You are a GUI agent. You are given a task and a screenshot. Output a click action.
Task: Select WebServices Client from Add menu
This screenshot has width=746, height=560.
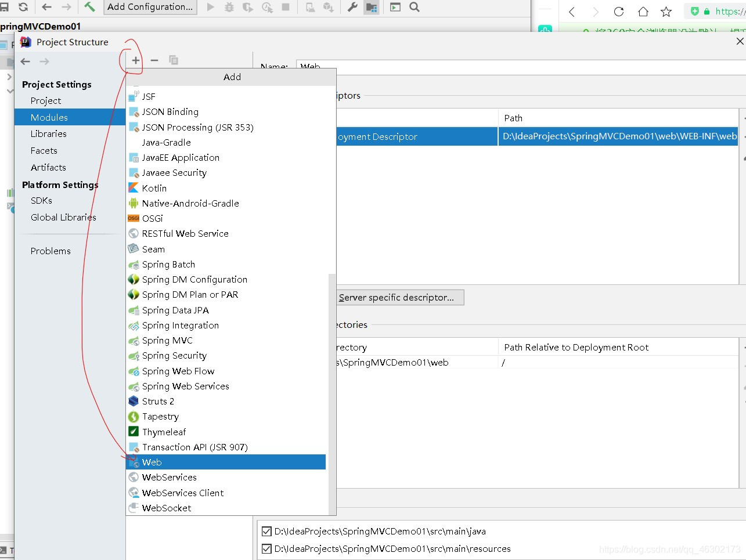point(226,493)
